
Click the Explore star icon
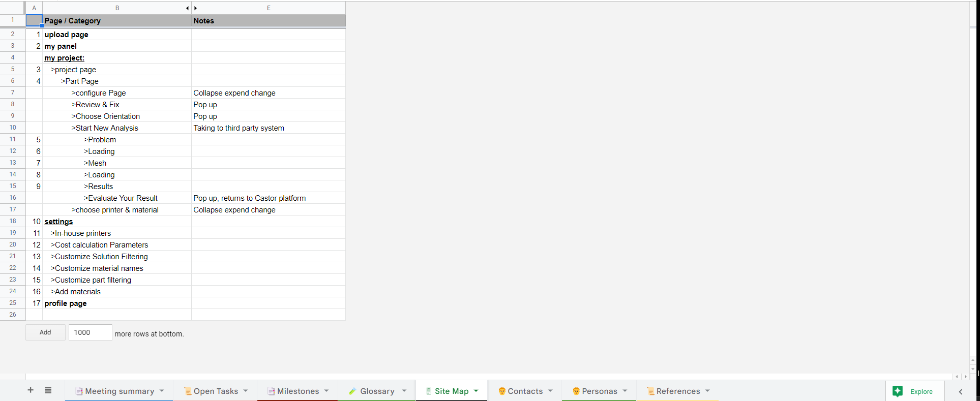(x=898, y=391)
